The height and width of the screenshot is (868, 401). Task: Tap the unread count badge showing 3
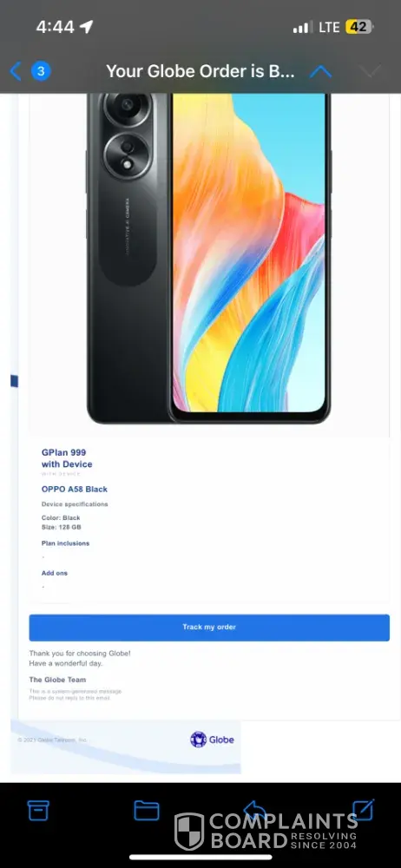click(x=41, y=71)
